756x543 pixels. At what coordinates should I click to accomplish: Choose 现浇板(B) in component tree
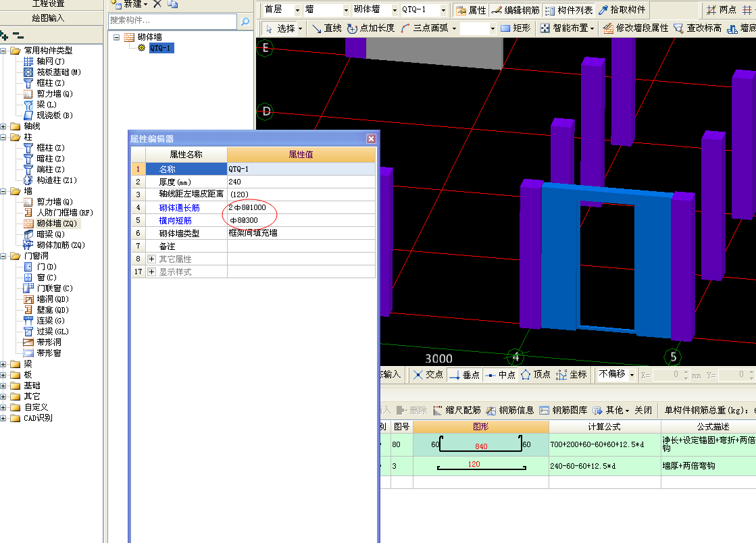click(x=55, y=115)
